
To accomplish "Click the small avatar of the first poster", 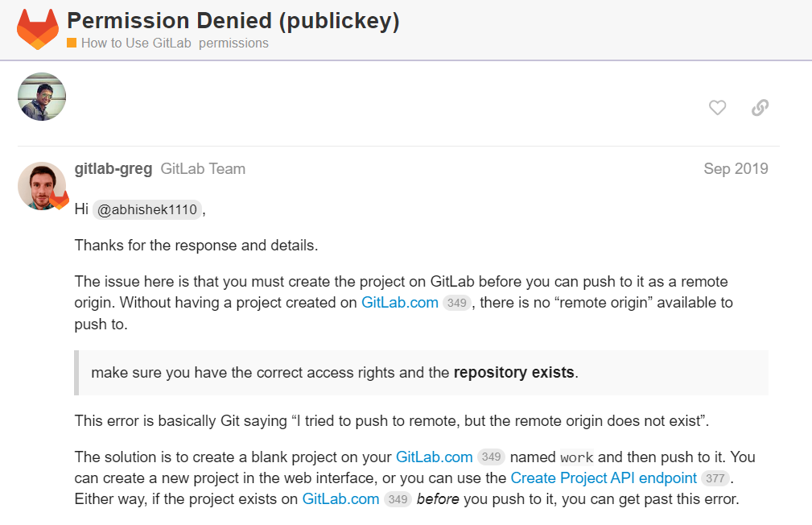I will pyautogui.click(x=41, y=97).
